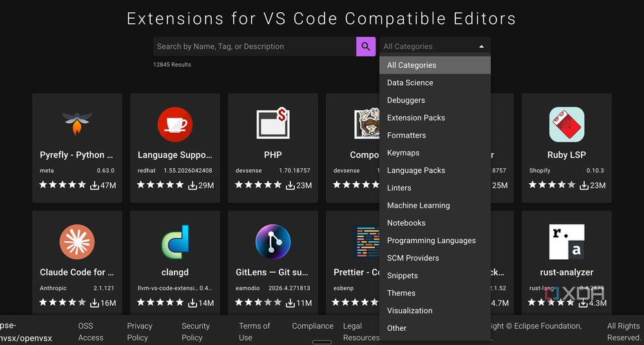Click the download icon on GitLens card
Image resolution: width=644 pixels, height=345 pixels.
pyautogui.click(x=290, y=303)
